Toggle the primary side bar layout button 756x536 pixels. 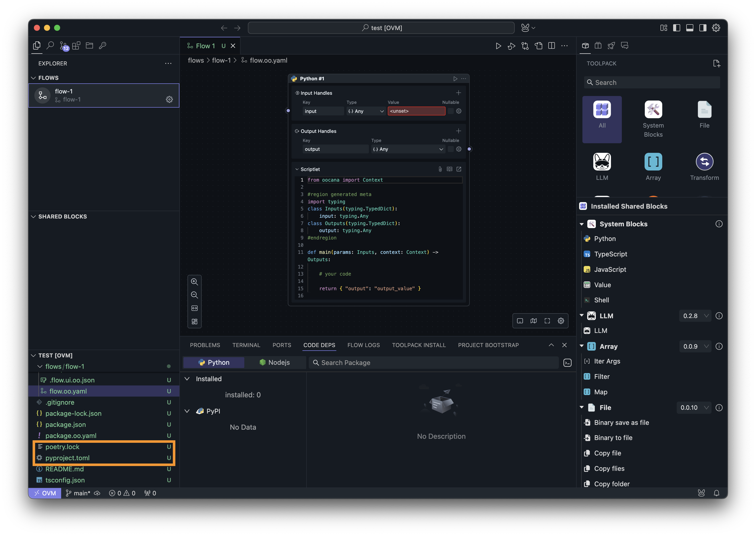click(x=676, y=28)
